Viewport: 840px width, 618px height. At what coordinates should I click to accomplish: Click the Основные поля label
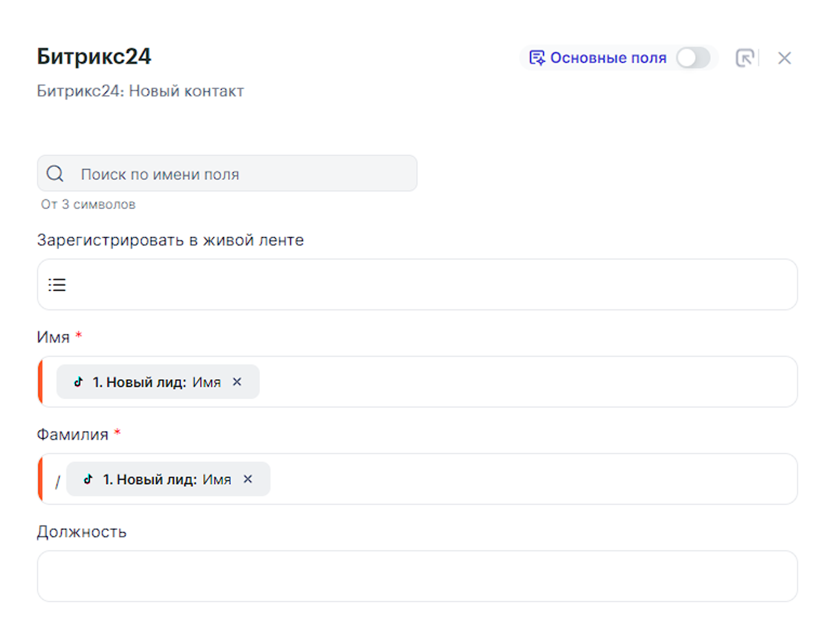coord(608,58)
